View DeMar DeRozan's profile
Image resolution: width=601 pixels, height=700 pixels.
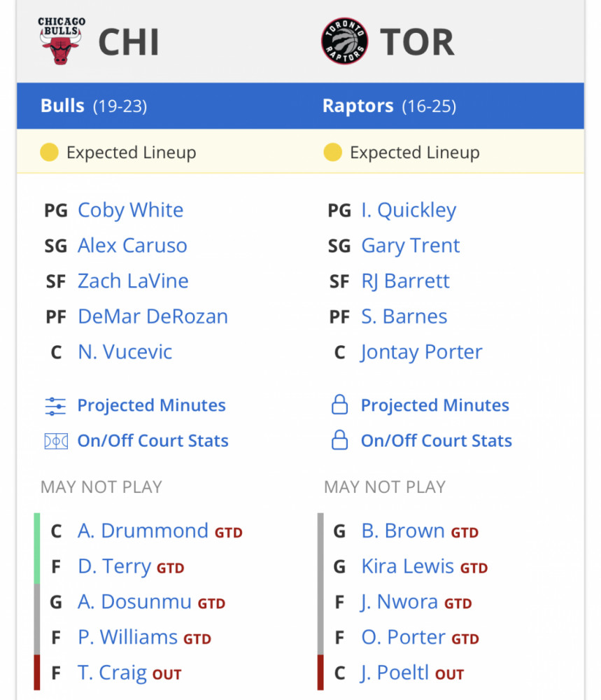[x=153, y=316]
